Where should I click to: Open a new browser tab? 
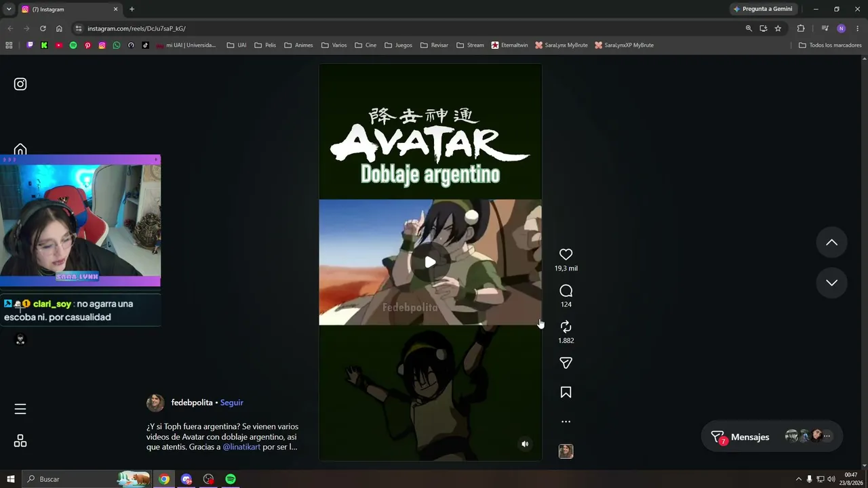pos(132,9)
